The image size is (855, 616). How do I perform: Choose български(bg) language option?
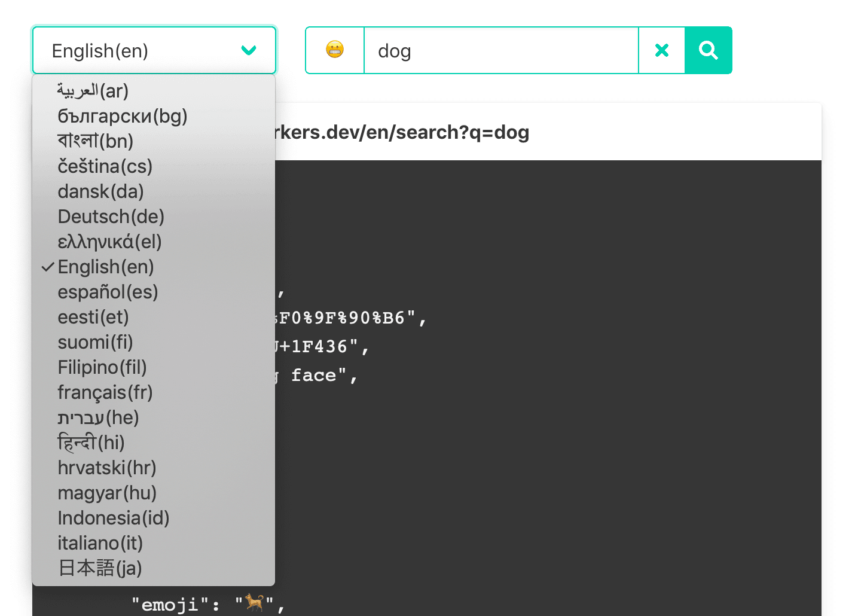point(123,116)
